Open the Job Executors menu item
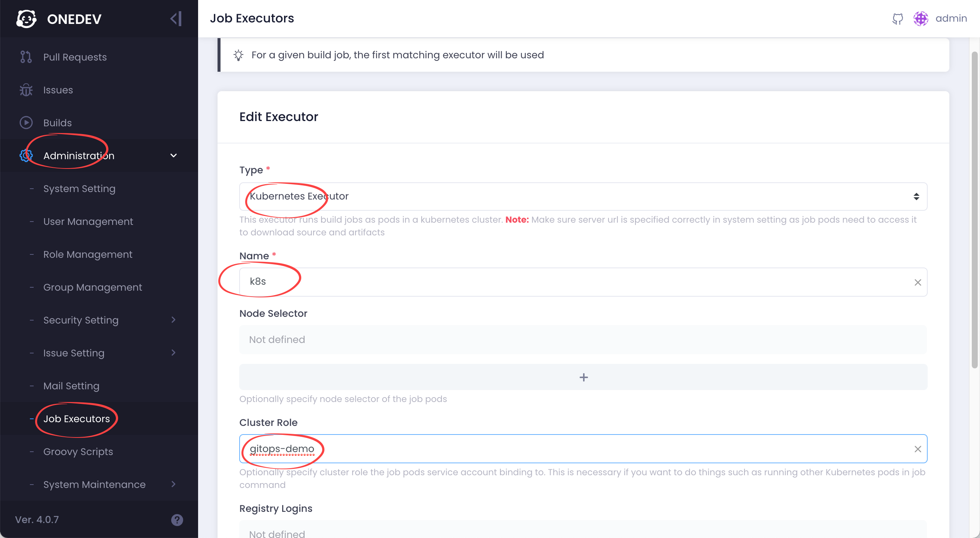The height and width of the screenshot is (538, 980). pos(77,418)
